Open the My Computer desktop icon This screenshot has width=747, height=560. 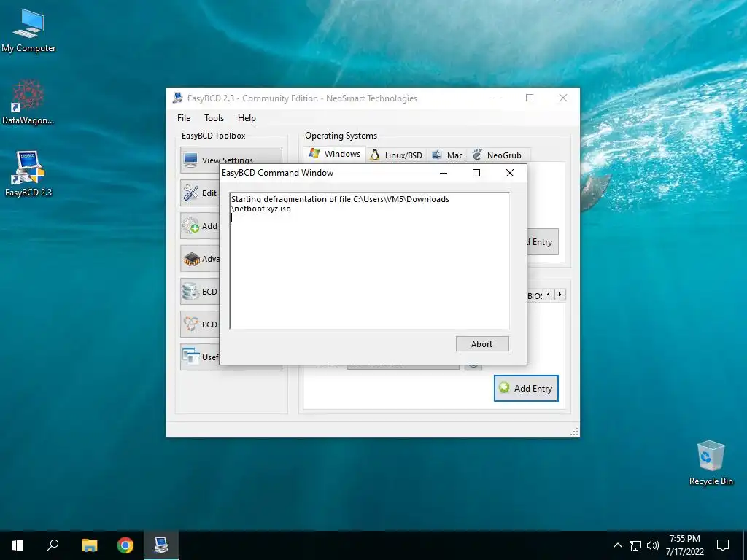28,31
